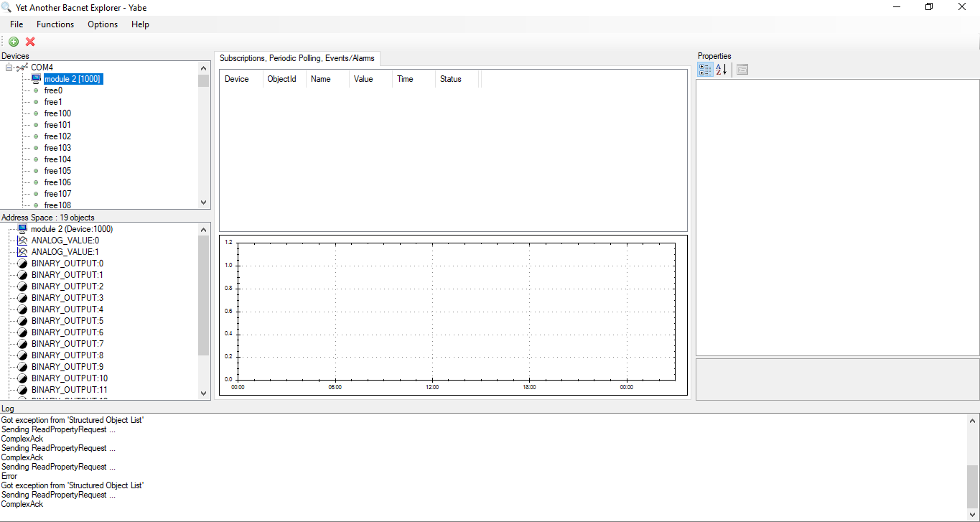This screenshot has height=522, width=980.
Task: Select the Subscriptions, Periodic Polling, Events/Alarms tab
Action: tap(297, 58)
